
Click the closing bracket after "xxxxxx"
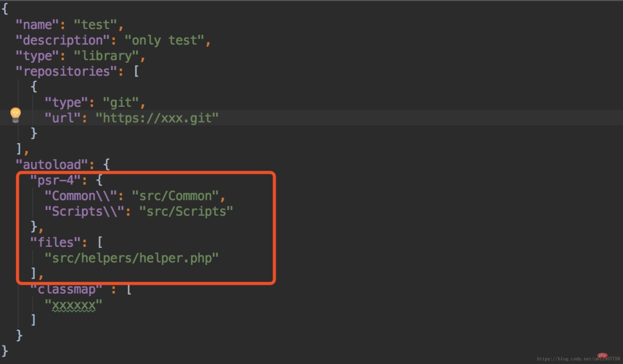point(33,320)
